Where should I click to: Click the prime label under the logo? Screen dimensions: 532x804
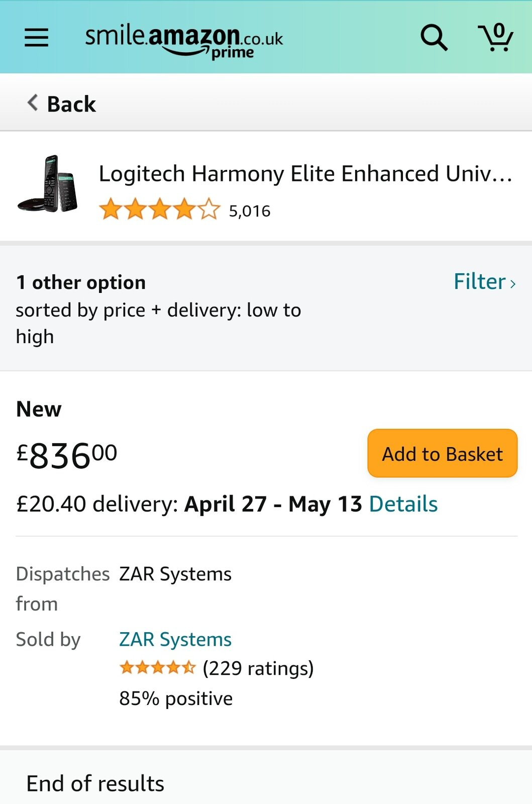[x=233, y=53]
